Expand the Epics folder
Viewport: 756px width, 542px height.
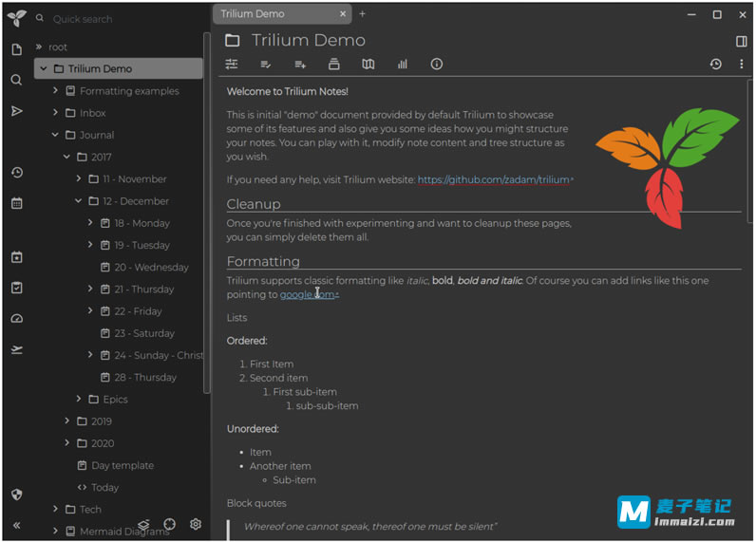[79, 399]
